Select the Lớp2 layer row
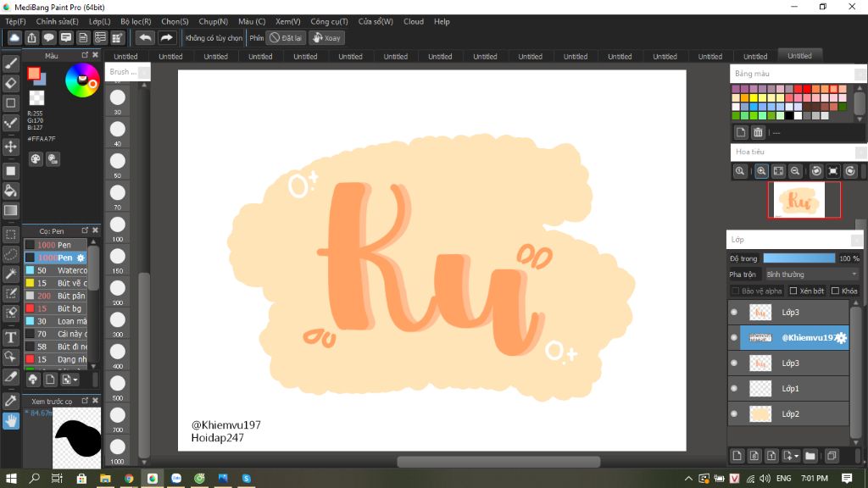The image size is (868, 488). click(x=789, y=413)
